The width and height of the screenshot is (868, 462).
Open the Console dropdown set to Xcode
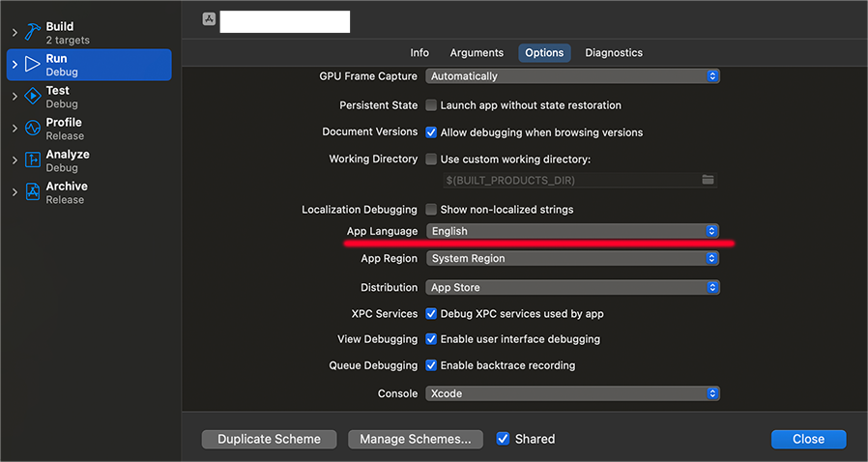[x=572, y=393]
